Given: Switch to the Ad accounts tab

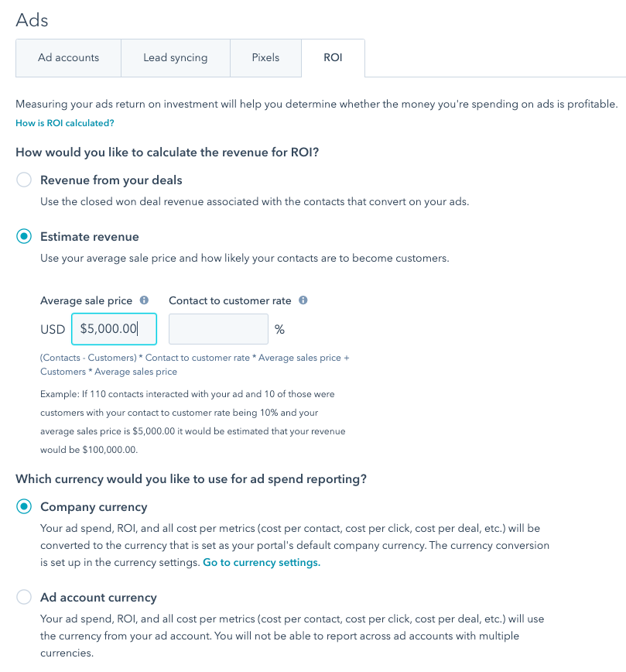Looking at the screenshot, I should (x=68, y=58).
